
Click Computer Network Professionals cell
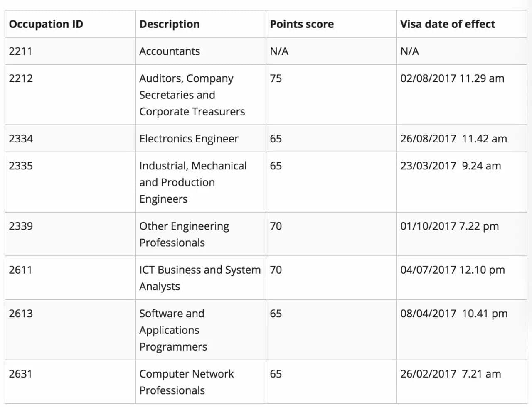pos(201,382)
